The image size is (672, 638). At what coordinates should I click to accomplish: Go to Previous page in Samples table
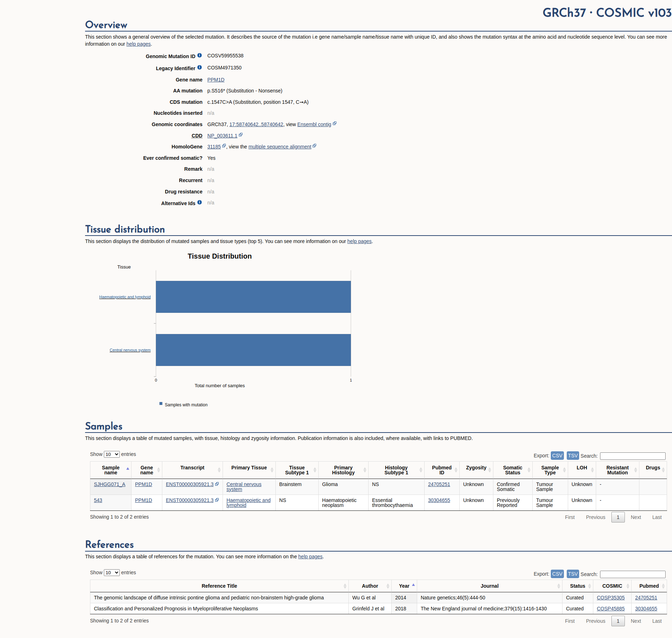click(x=595, y=517)
